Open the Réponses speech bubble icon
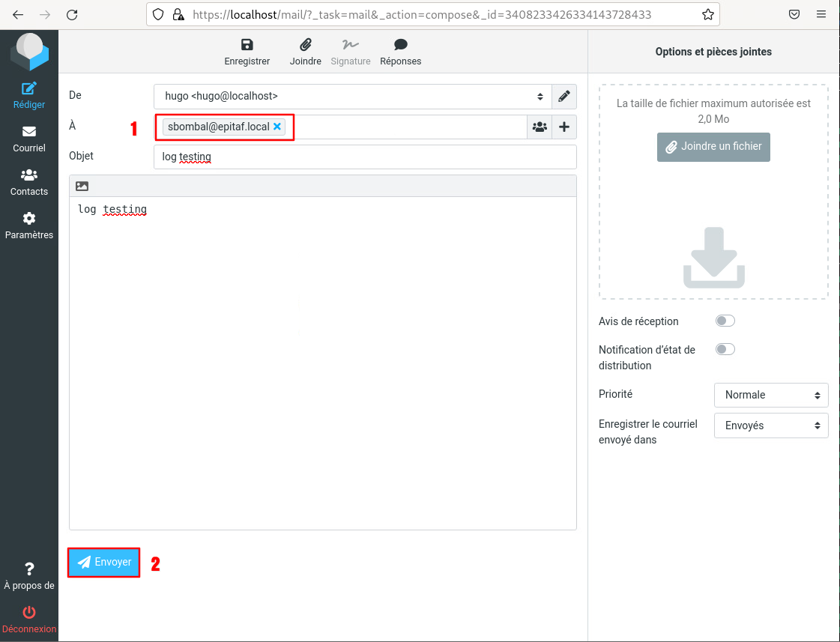This screenshot has width=840, height=642. pyautogui.click(x=400, y=46)
